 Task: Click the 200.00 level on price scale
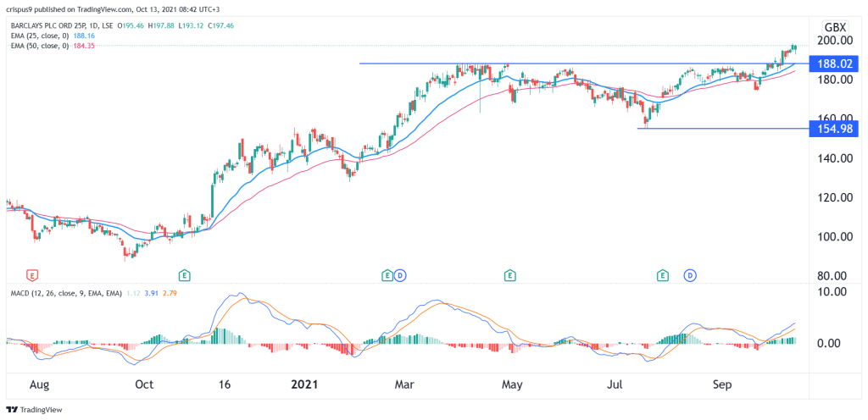[x=834, y=40]
